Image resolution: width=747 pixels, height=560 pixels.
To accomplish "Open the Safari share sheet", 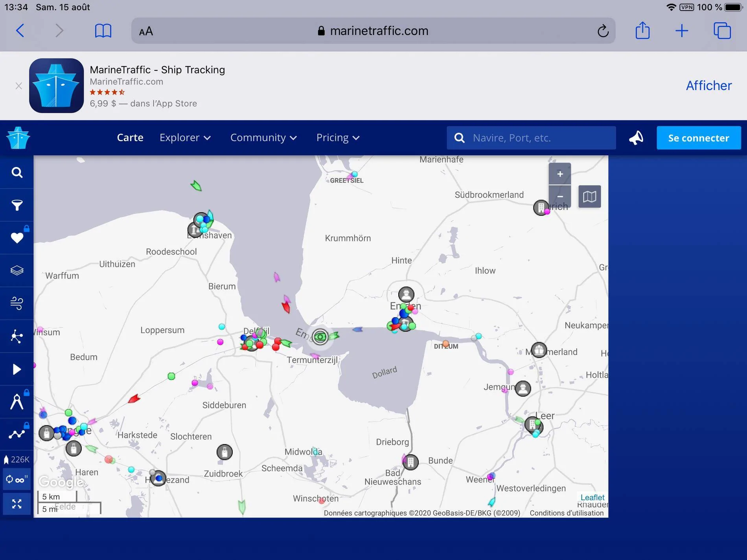I will click(642, 30).
